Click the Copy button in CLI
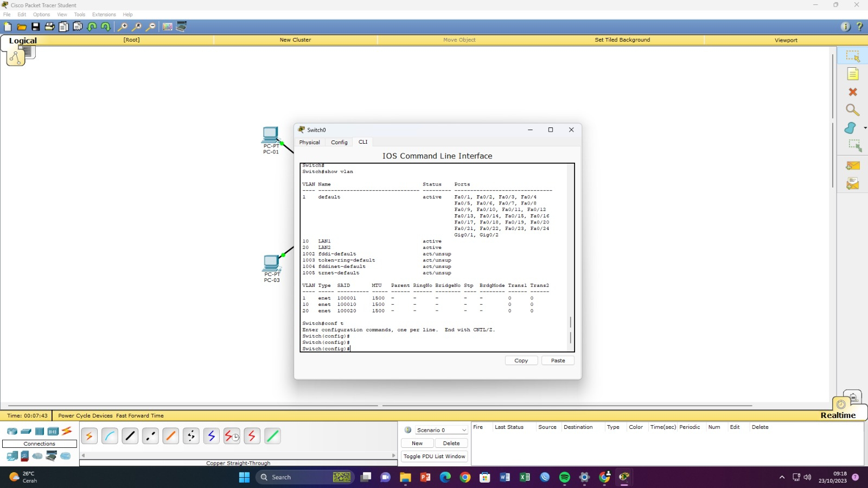The image size is (868, 488). click(521, 361)
